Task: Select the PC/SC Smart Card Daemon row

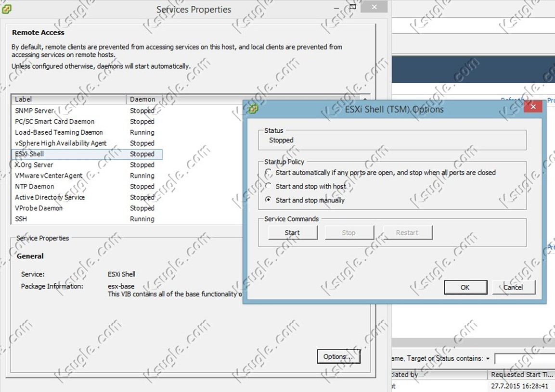Action: point(87,122)
